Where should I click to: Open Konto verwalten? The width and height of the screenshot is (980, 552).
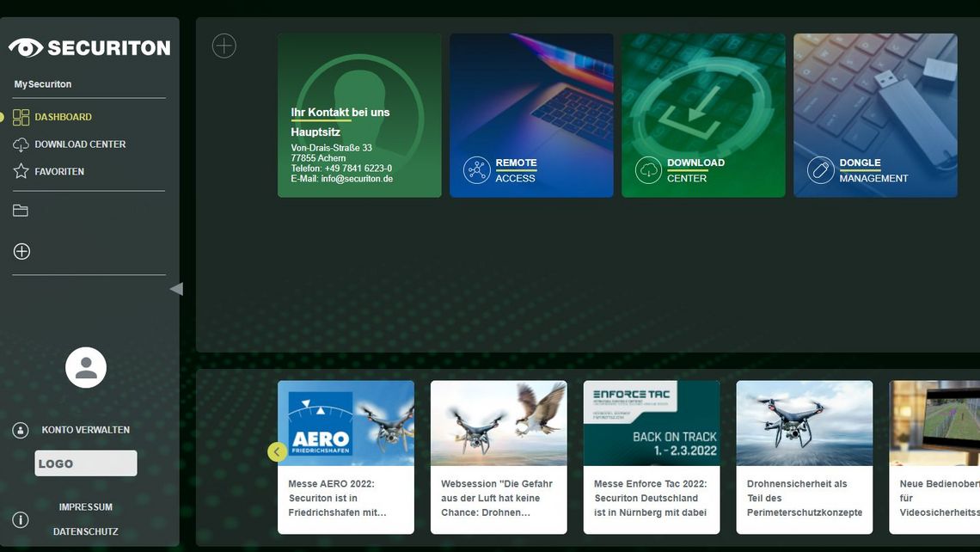pyautogui.click(x=86, y=430)
